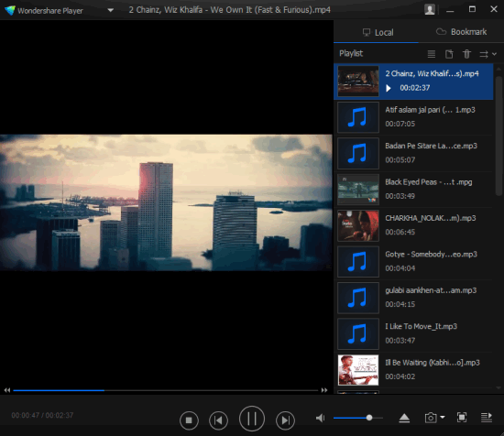Pause the video

(x=252, y=419)
